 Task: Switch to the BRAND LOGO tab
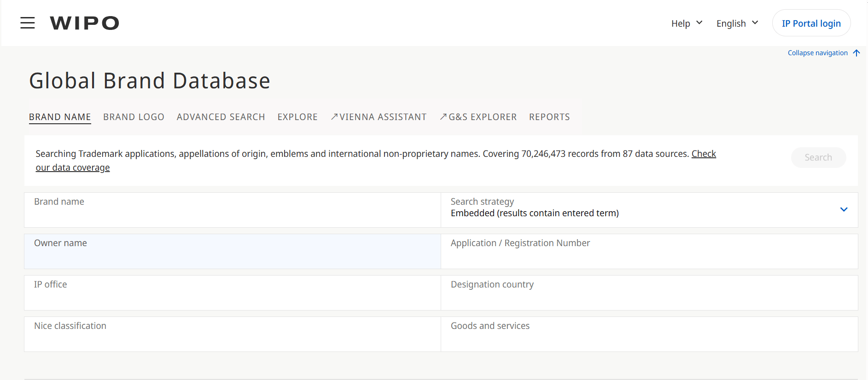tap(134, 117)
